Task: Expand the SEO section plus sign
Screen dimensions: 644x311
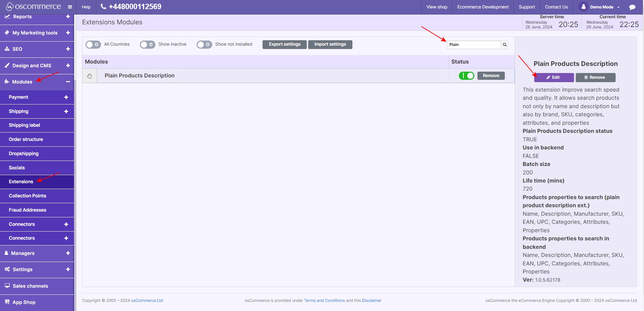Action: [68, 49]
